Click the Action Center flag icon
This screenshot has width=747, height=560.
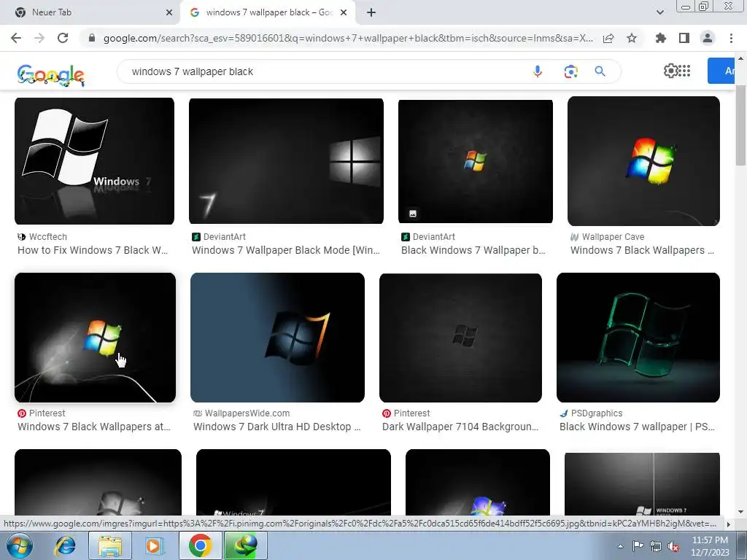tap(637, 546)
